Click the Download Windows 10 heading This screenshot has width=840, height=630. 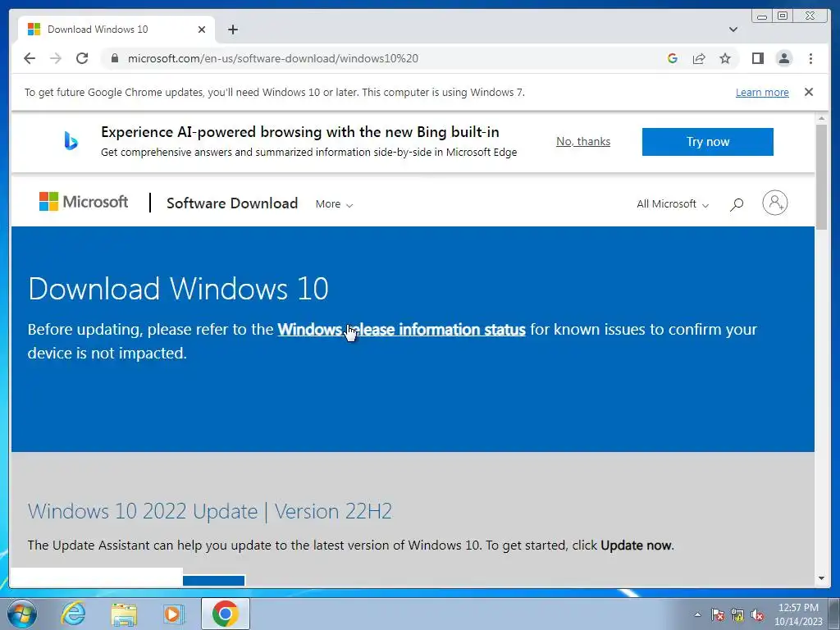click(x=178, y=289)
